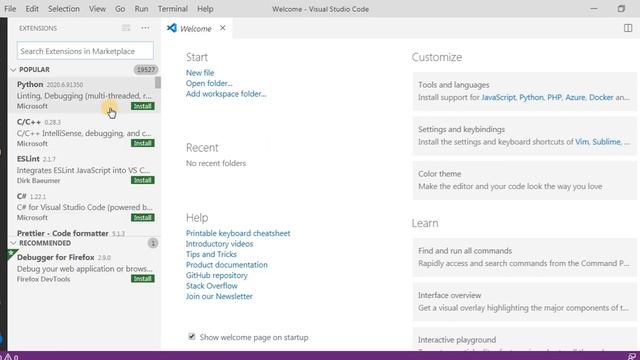Click the New file link
The height and width of the screenshot is (360, 640).
tap(200, 73)
